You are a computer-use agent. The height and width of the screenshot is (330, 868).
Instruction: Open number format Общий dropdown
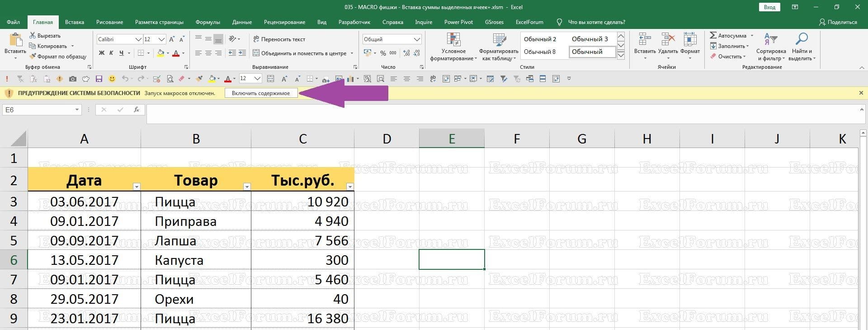tap(417, 39)
